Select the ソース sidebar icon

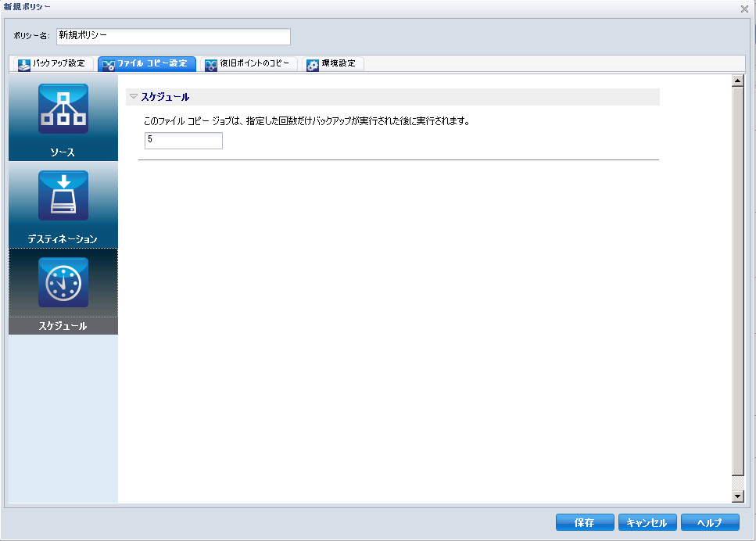[63, 108]
